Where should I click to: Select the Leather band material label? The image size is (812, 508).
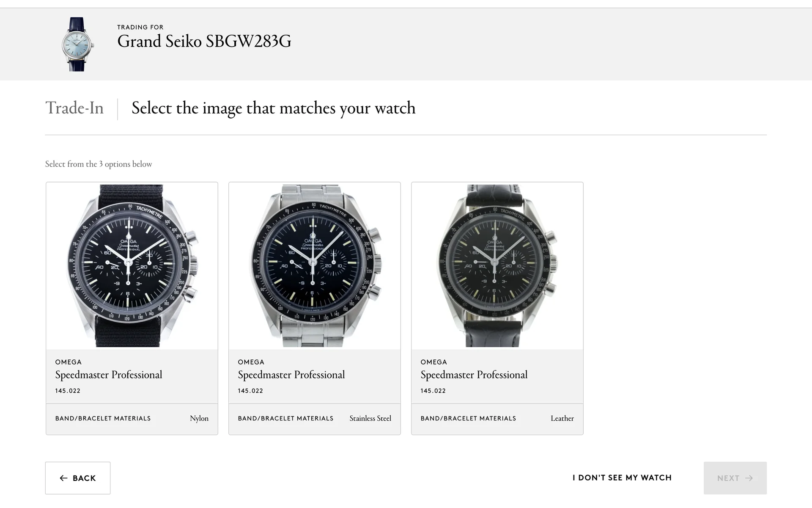[562, 418]
